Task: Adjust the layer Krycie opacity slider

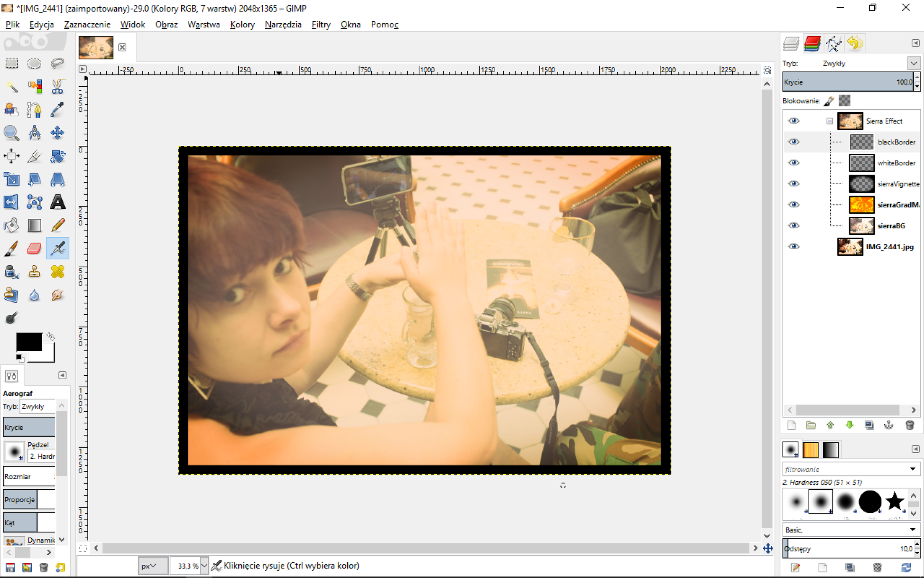Action: coord(848,82)
